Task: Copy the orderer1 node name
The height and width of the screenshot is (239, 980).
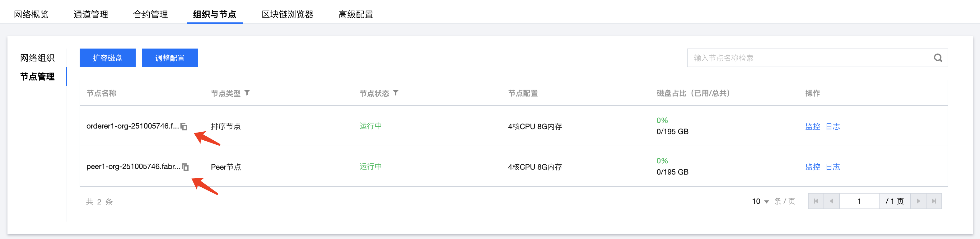Action: coord(184,127)
